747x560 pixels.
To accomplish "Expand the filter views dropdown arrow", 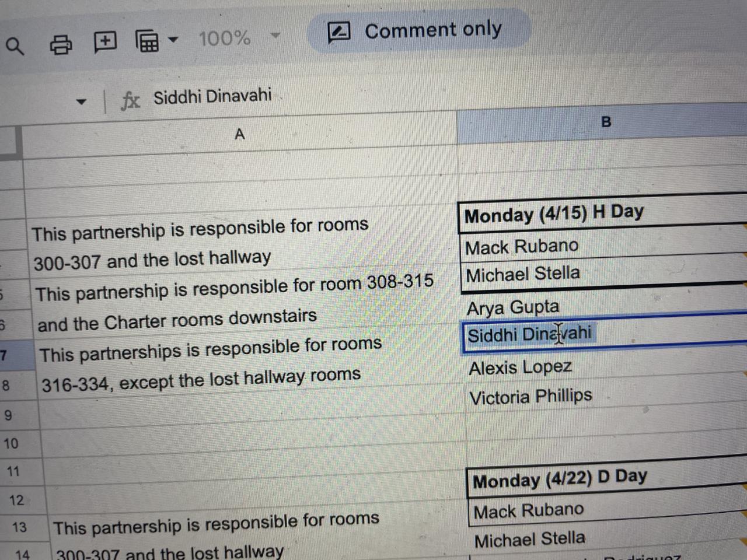I will pos(173,40).
